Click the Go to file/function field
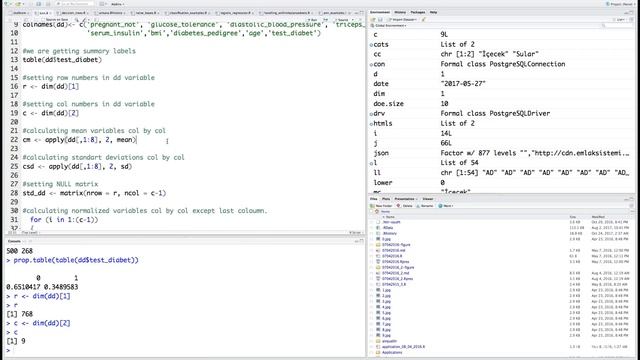Viewport: 640px width, 360px height. [76, 4]
